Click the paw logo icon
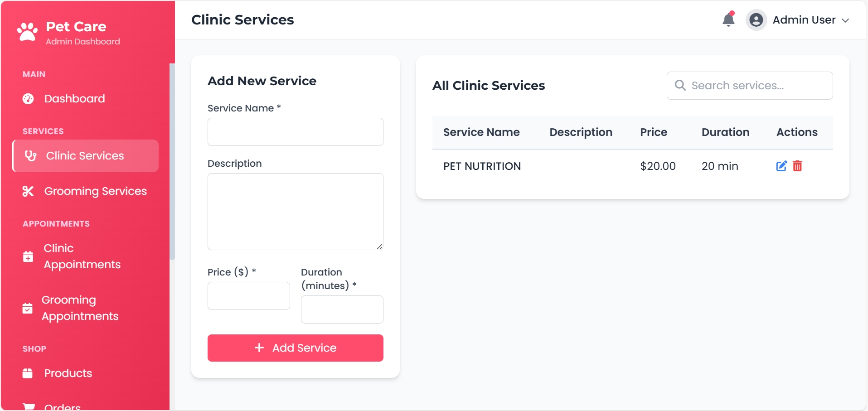 point(28,32)
